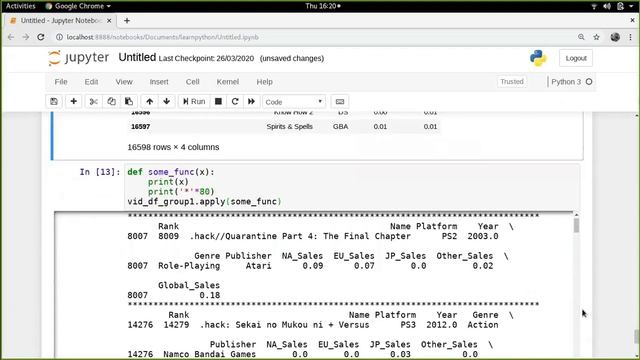Click the Python 3 kernel indicator circle
This screenshot has width=640, height=360.
(589, 82)
